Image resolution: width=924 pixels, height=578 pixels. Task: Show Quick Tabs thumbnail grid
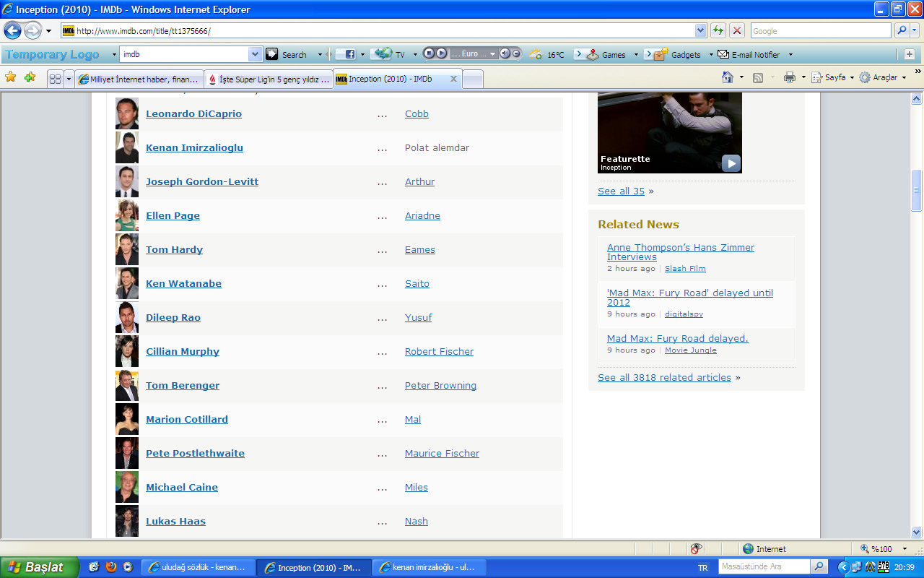pos(55,79)
